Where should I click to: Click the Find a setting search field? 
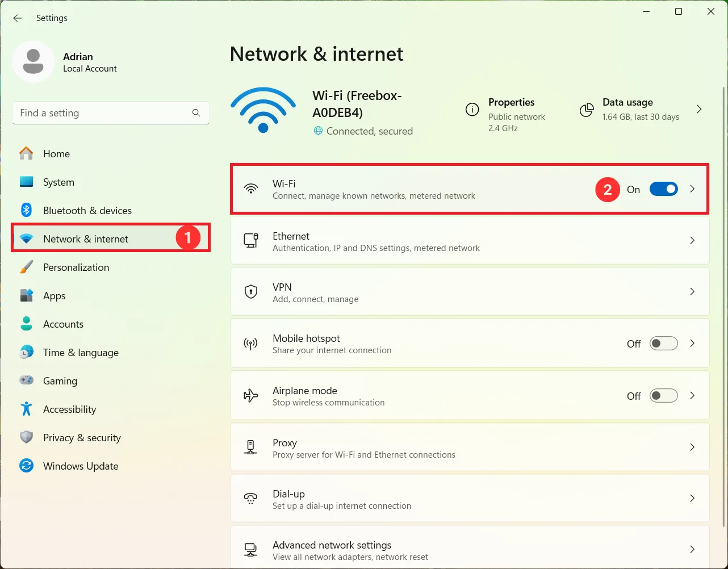click(x=111, y=113)
